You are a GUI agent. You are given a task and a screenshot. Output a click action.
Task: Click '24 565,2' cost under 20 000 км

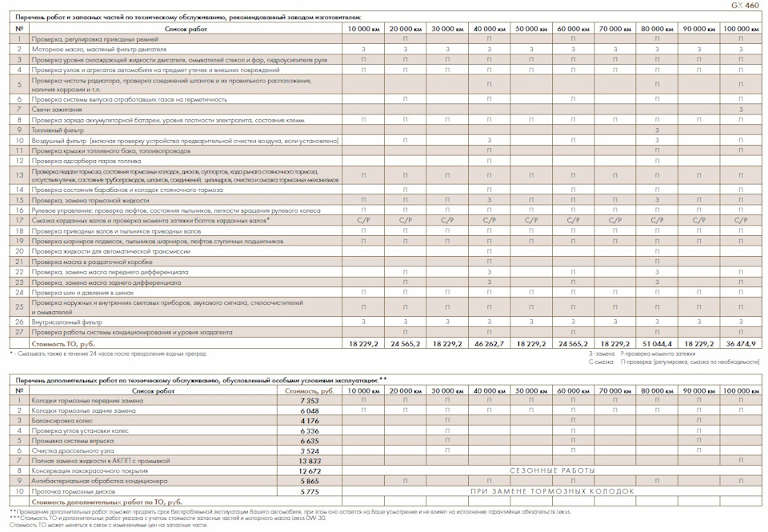405,344
